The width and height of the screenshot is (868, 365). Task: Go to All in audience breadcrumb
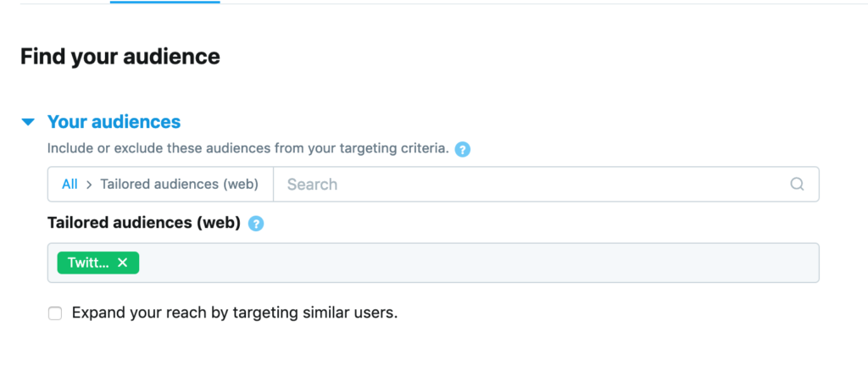tap(70, 184)
